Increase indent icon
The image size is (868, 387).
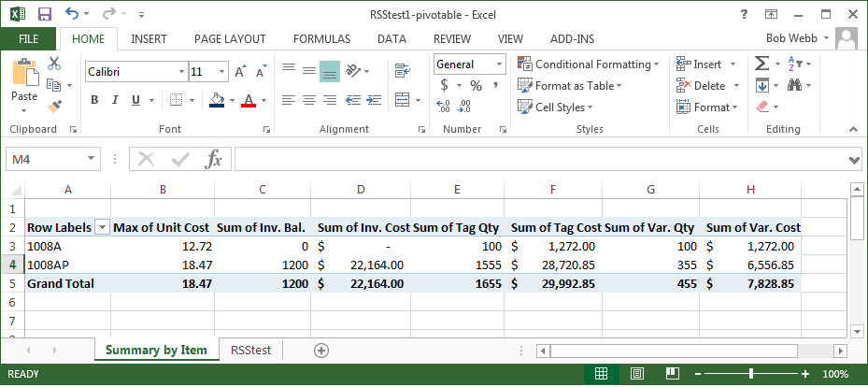[374, 100]
